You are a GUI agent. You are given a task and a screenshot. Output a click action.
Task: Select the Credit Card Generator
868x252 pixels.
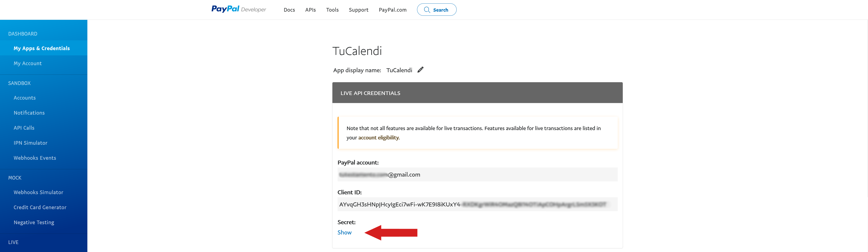(40, 207)
